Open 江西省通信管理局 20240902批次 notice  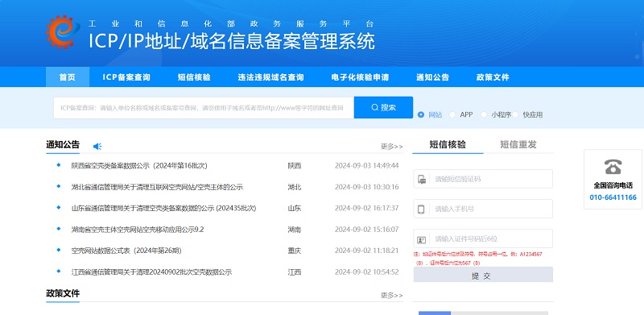151,271
